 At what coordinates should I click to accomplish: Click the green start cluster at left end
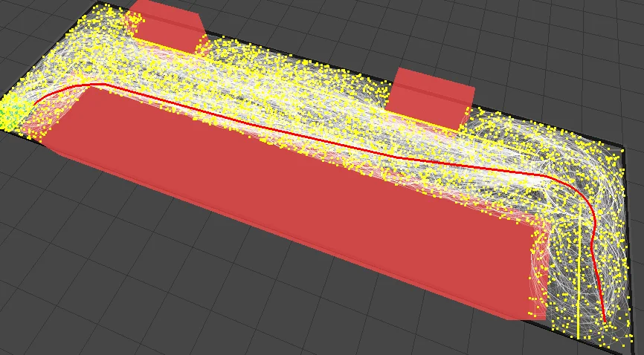(x=12, y=113)
